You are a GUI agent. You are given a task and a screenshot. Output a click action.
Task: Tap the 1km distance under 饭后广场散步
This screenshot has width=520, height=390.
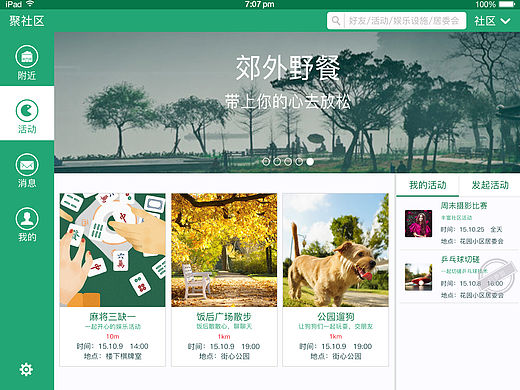click(224, 336)
